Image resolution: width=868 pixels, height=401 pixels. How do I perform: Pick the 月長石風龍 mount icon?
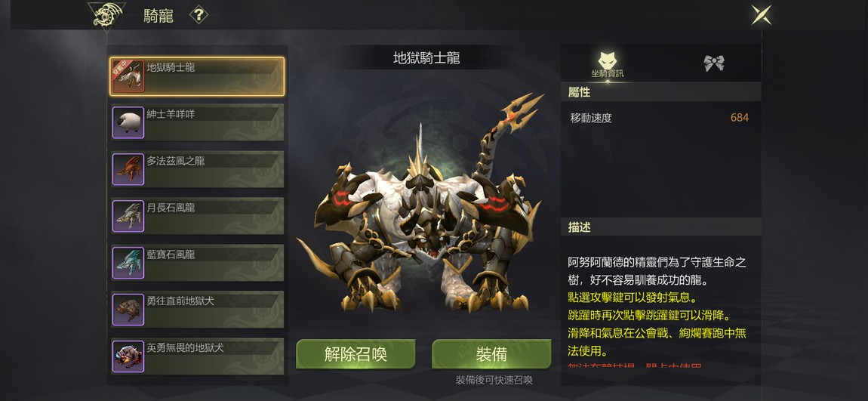128,216
